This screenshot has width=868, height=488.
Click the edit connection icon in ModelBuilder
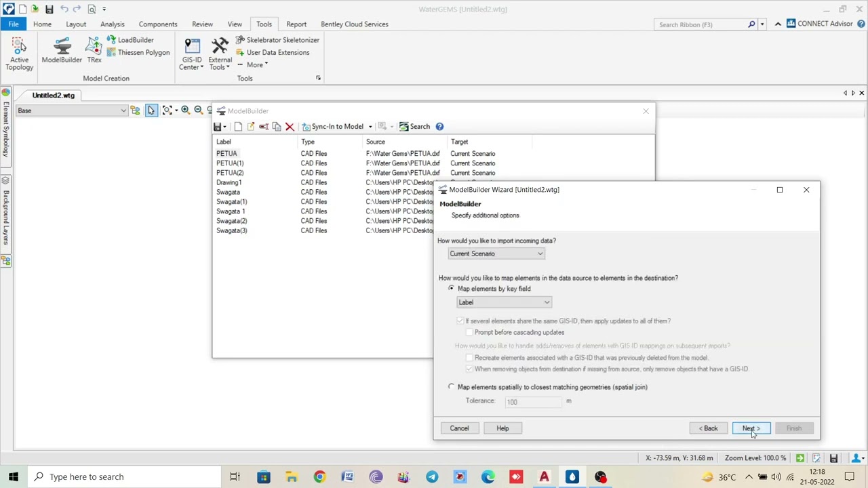click(251, 127)
